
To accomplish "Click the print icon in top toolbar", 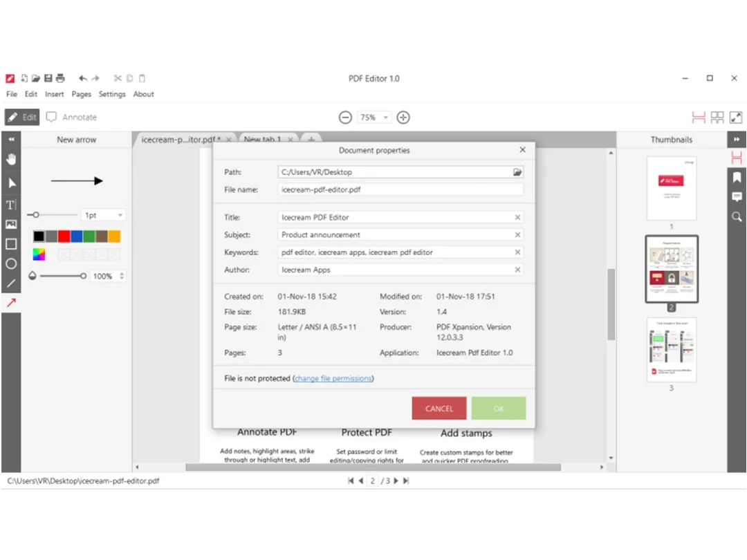I will click(60, 78).
